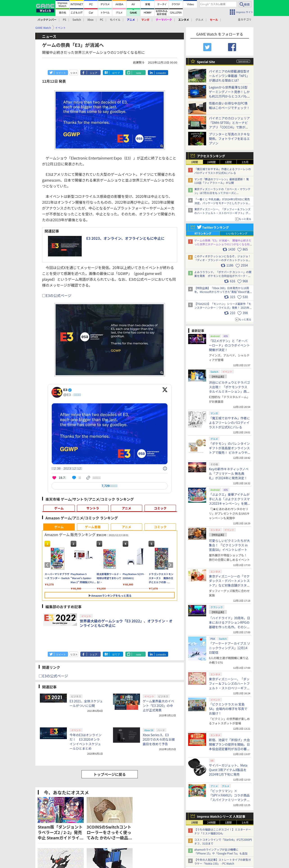
Task: Bookmark with the B! はてブ button under the byline
Action: (113, 73)
